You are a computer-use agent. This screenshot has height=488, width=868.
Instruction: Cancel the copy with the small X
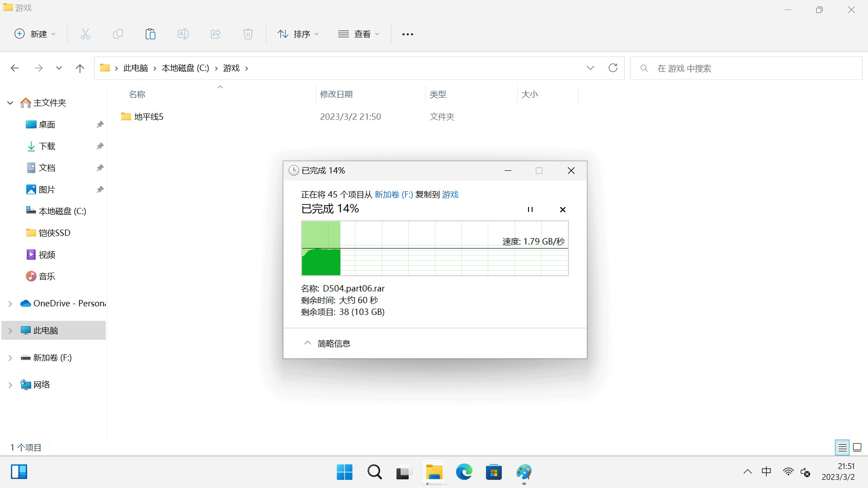(563, 210)
